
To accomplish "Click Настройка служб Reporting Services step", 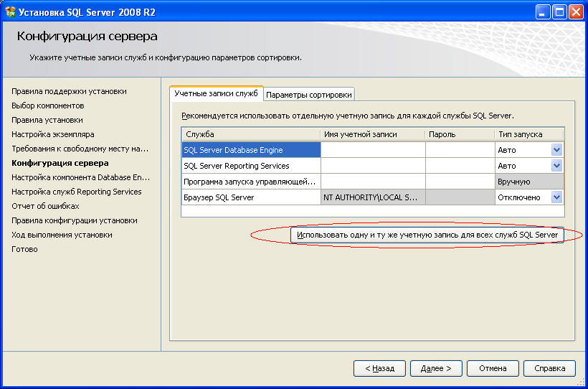I will click(x=77, y=192).
